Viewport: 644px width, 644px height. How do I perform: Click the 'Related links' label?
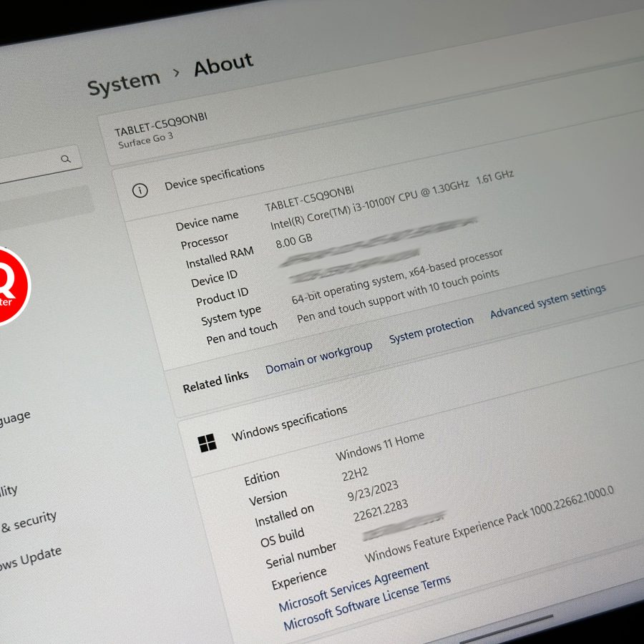[x=215, y=382]
